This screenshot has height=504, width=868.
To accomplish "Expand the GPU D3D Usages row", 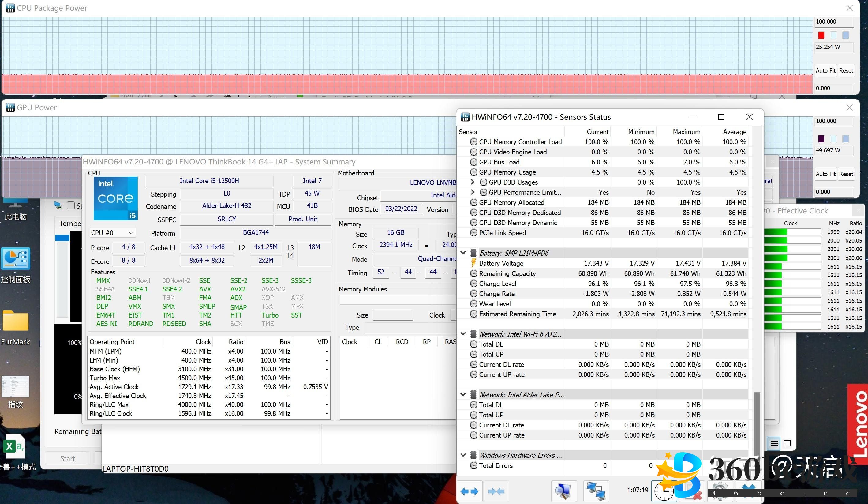I will click(x=473, y=182).
